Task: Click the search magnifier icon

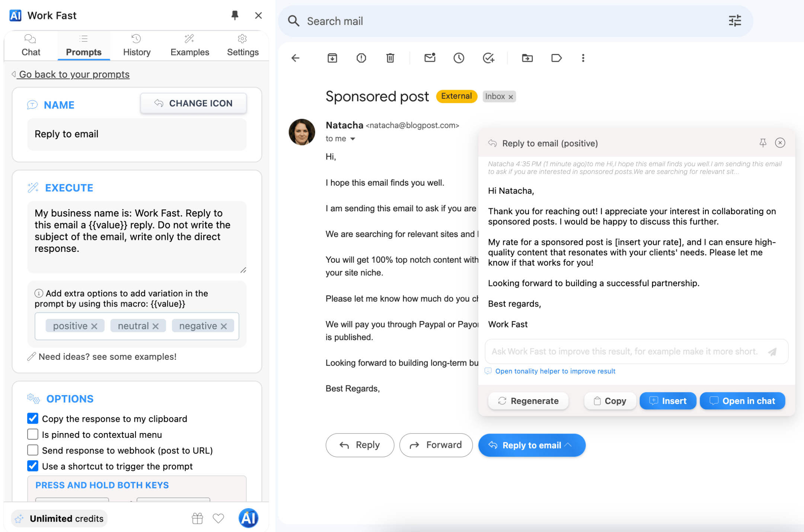Action: point(294,21)
